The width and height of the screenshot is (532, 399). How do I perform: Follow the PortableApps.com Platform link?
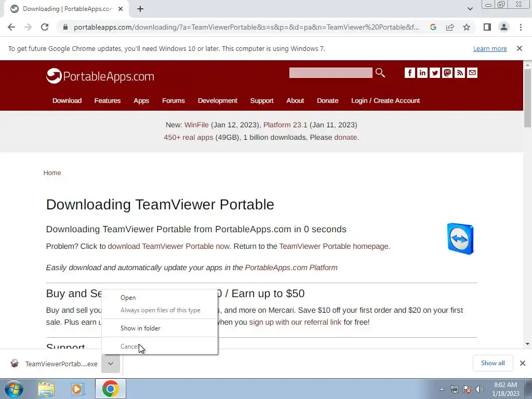pyautogui.click(x=291, y=268)
